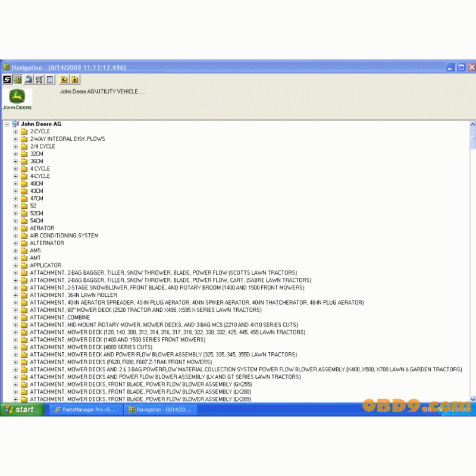Select MOWER DECK (1400 AND 1500 SERIES) item
The height and width of the screenshot is (476, 476).
(x=118, y=340)
